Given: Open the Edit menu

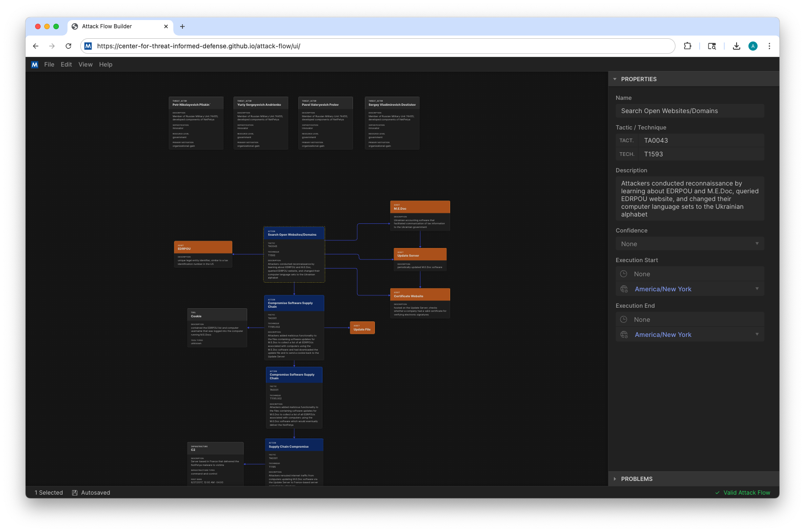Looking at the screenshot, I should (x=66, y=65).
